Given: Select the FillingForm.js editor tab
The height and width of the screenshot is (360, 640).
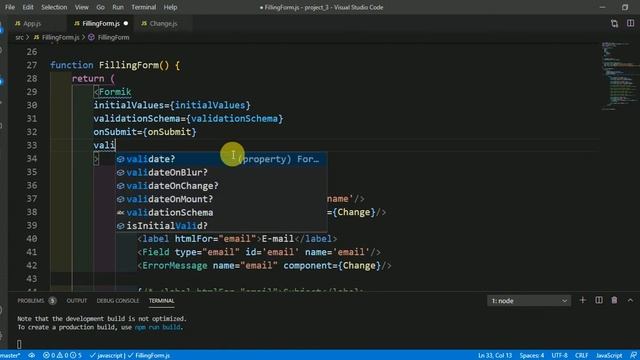Looking at the screenshot, I should pos(100,24).
